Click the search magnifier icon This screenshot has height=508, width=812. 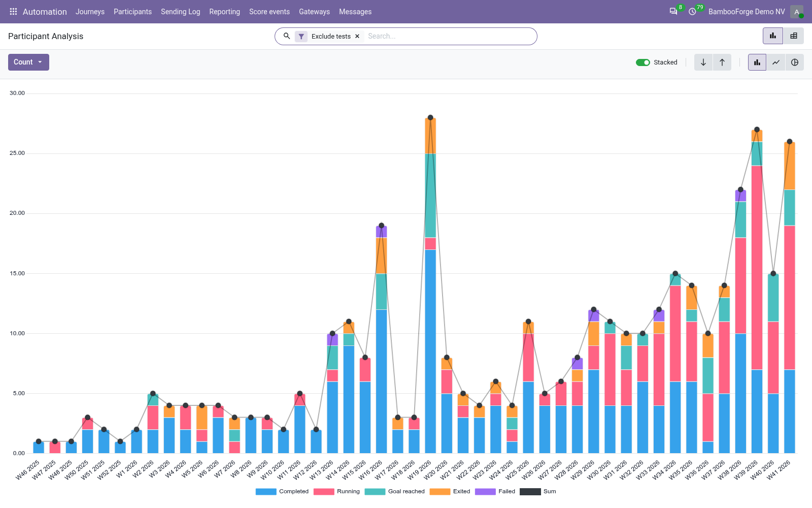tap(287, 36)
